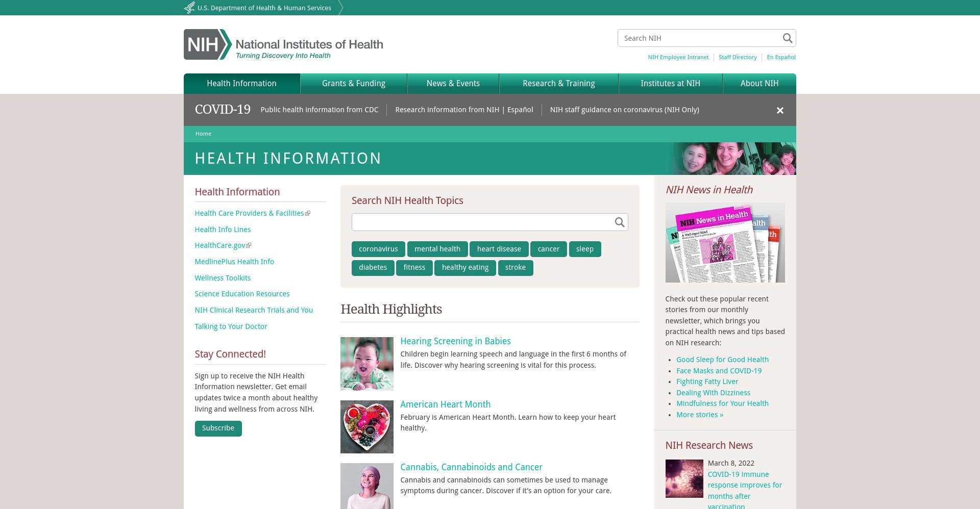Switch to En Español

coord(781,57)
